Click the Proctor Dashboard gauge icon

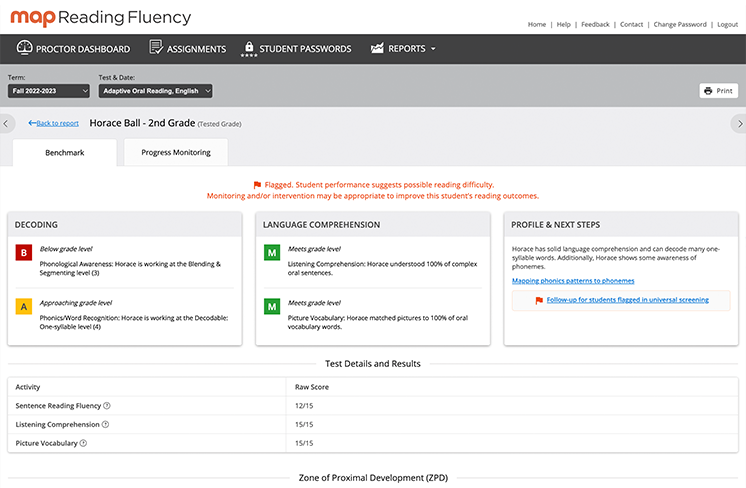25,48
